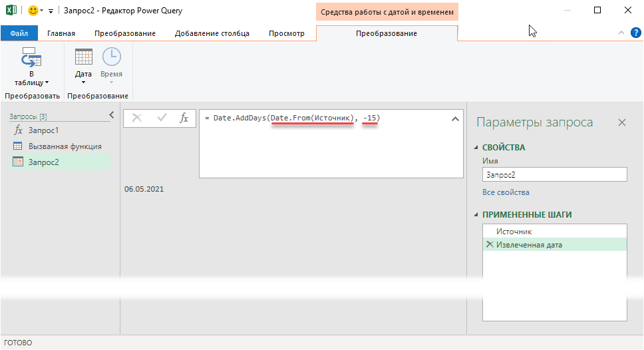The image size is (644, 350).
Task: Click the To Table (В таблицу) icon
Action: tap(31, 59)
